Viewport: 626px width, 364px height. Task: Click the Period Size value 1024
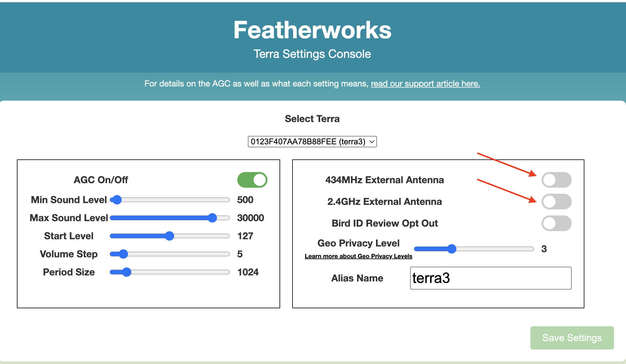pos(248,272)
